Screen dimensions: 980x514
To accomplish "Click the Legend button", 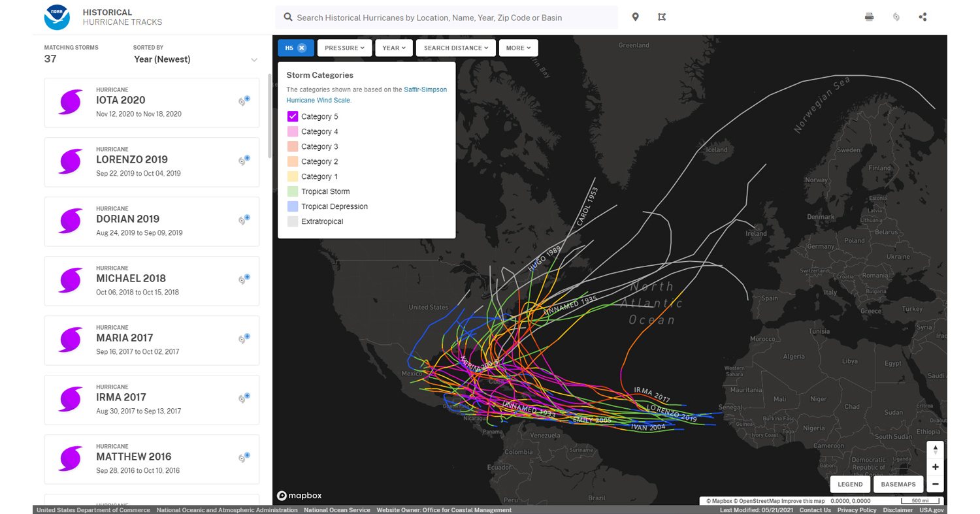I will click(850, 485).
